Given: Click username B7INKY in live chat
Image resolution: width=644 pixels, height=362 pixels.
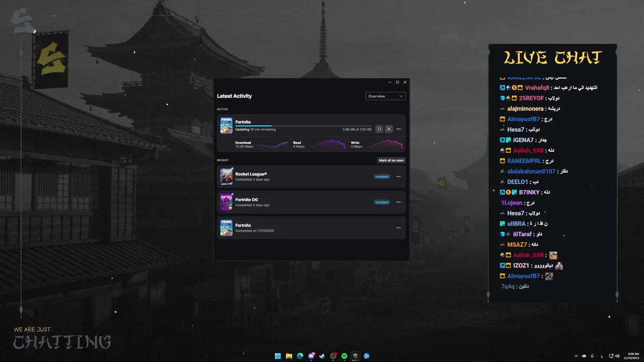Looking at the screenshot, I should click(529, 193).
